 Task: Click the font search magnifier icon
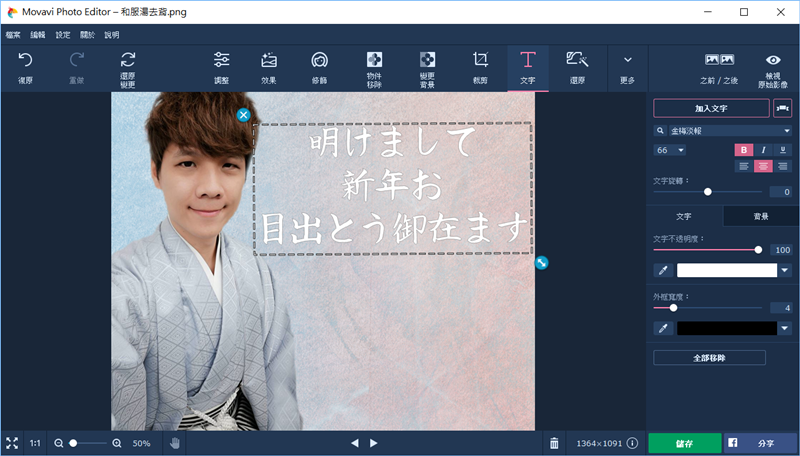coord(660,131)
